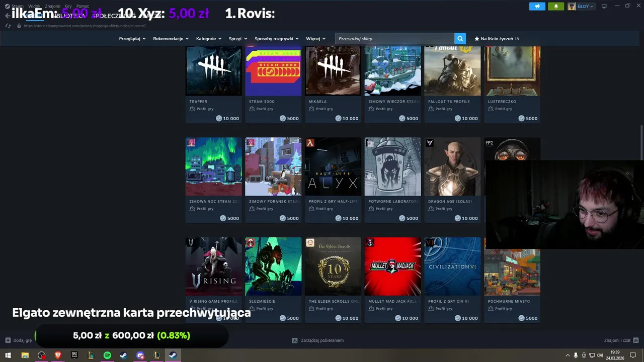Image resolution: width=644 pixels, height=362 pixels.
Task: Show hidden system tray icons chevron
Action: point(568,355)
